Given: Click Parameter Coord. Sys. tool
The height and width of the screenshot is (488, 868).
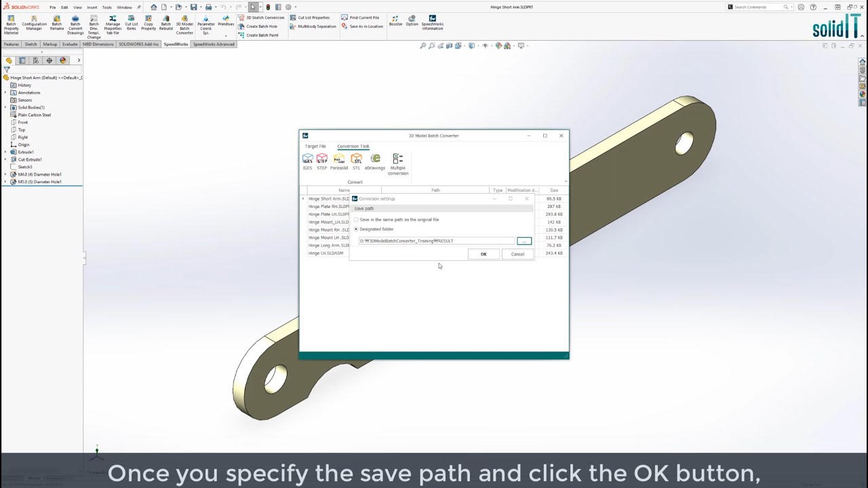Looking at the screenshot, I should 205,24.
